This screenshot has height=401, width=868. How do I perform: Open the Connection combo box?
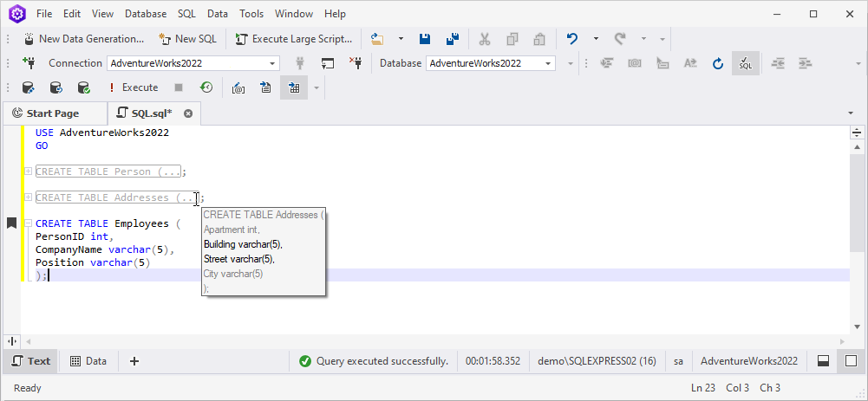pos(193,63)
